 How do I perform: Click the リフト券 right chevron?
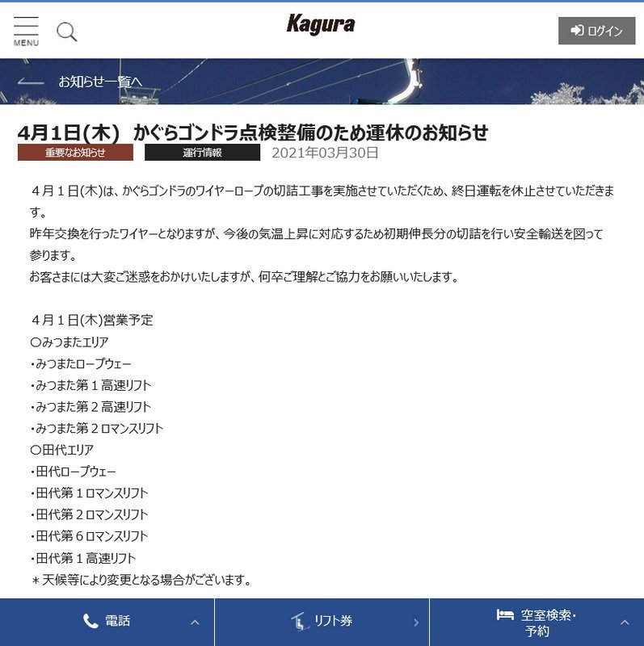click(416, 622)
